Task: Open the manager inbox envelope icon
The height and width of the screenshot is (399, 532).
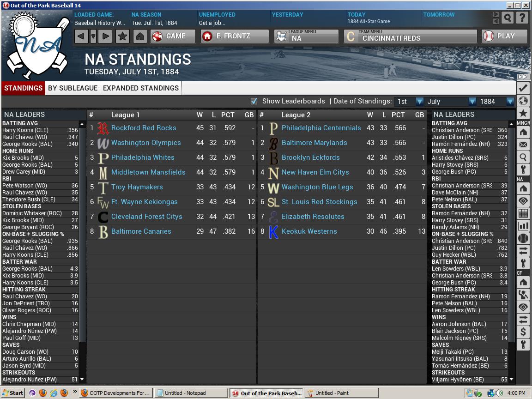Action: (523, 144)
